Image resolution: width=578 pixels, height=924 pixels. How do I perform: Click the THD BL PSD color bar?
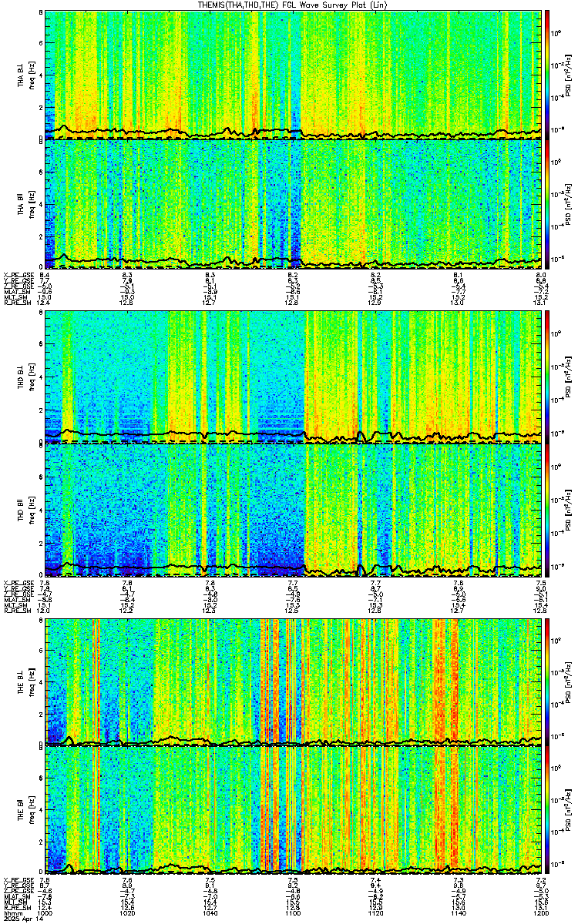[547, 376]
